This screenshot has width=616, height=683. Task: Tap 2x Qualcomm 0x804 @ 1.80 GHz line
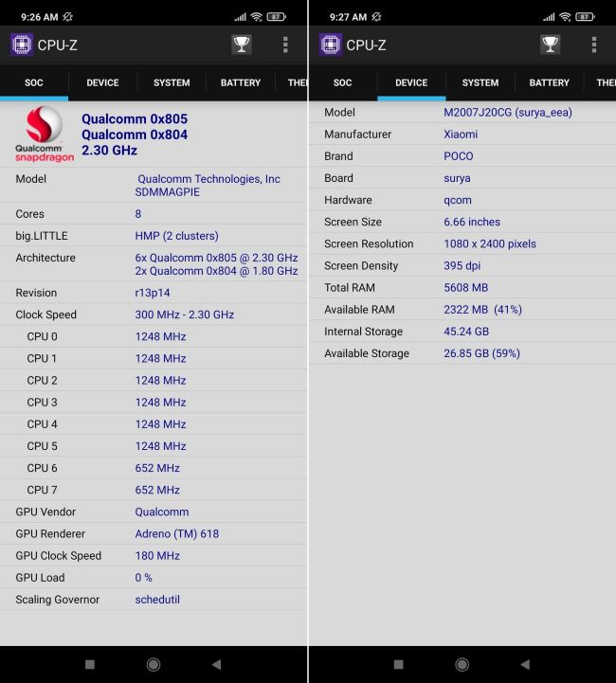[216, 271]
